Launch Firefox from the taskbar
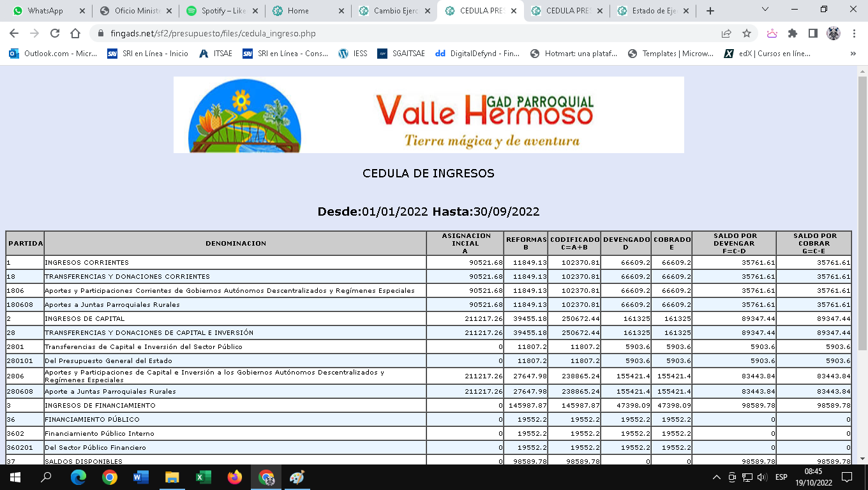 235,477
